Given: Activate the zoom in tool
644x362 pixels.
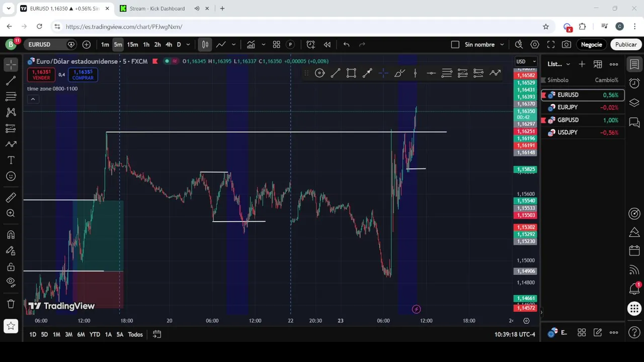Looking at the screenshot, I should tap(11, 213).
